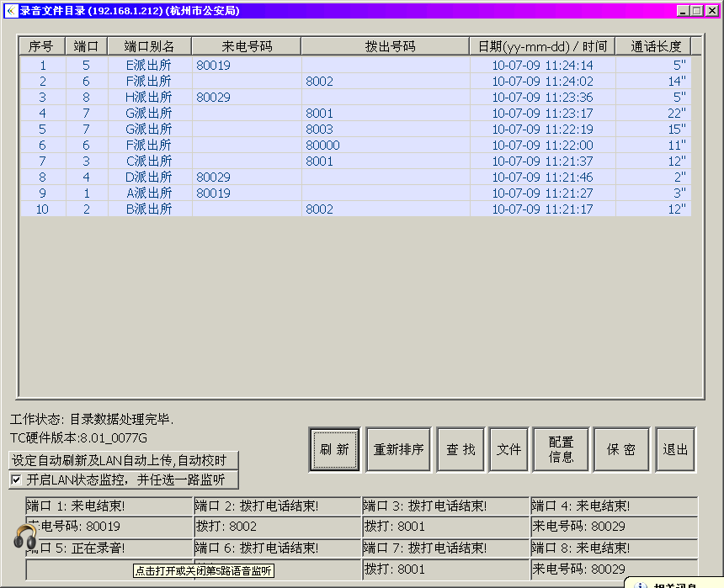Viewport: 724px width, 588px height.
Task: Click the headphone monitoring icon
Action: [25, 536]
